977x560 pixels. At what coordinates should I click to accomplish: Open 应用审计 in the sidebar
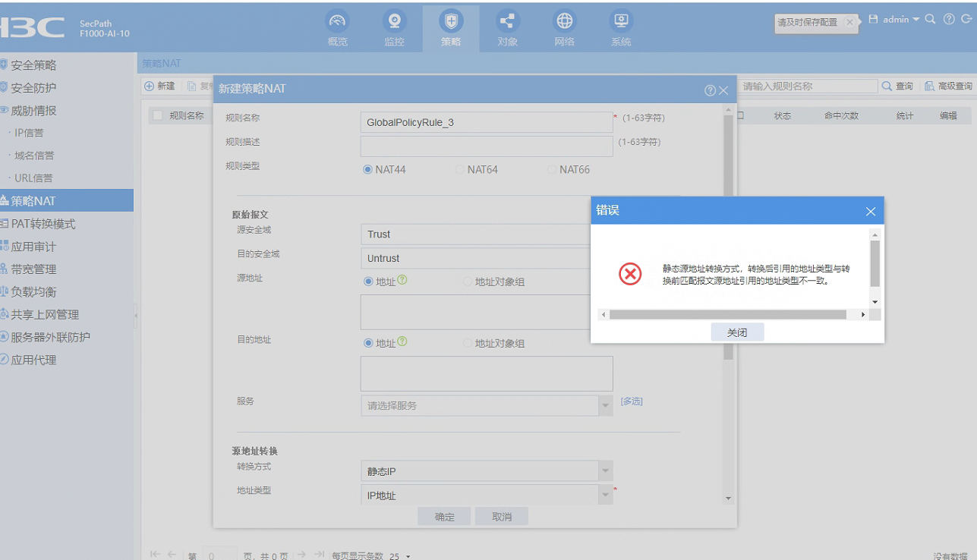tap(33, 247)
